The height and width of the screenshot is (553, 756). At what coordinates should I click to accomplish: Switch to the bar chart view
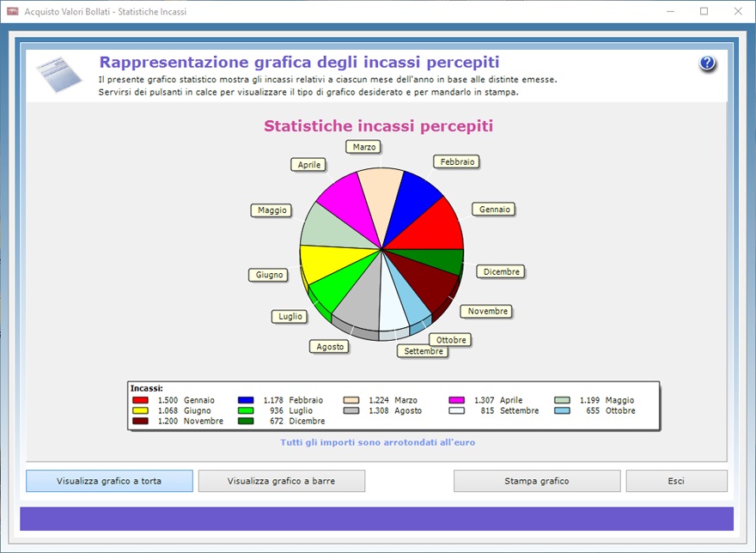coord(282,481)
